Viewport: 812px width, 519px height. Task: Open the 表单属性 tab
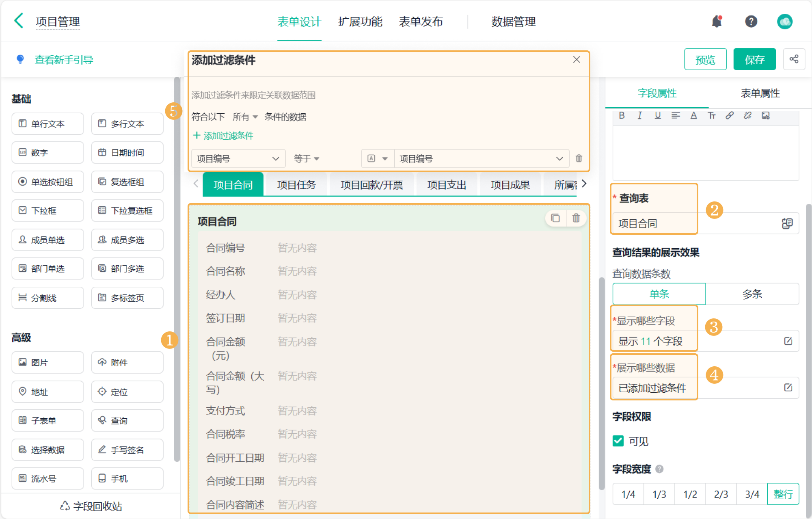[760, 93]
